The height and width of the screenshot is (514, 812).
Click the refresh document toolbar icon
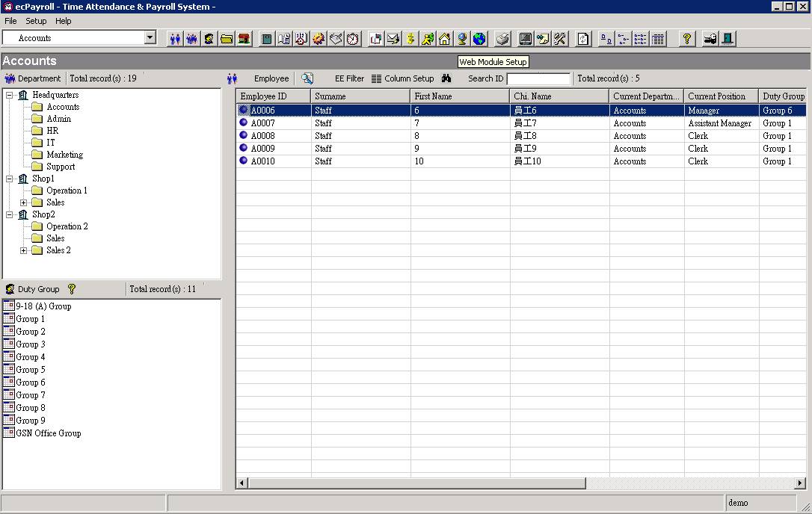coord(583,39)
